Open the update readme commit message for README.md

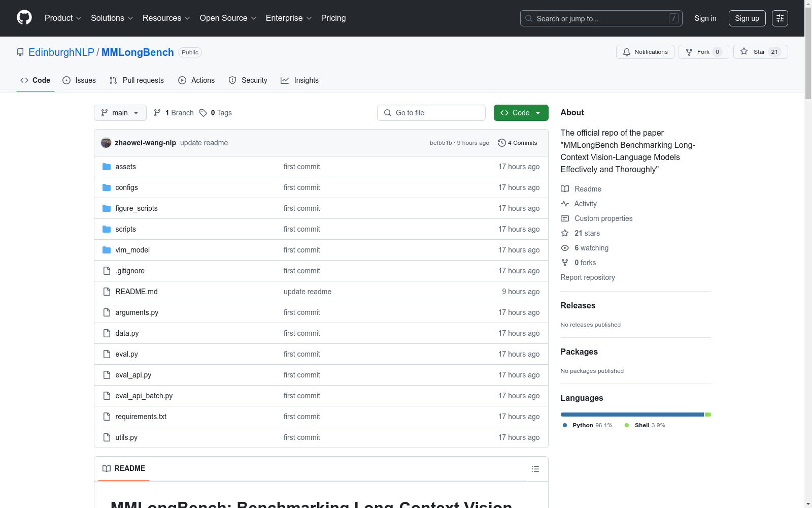click(308, 292)
